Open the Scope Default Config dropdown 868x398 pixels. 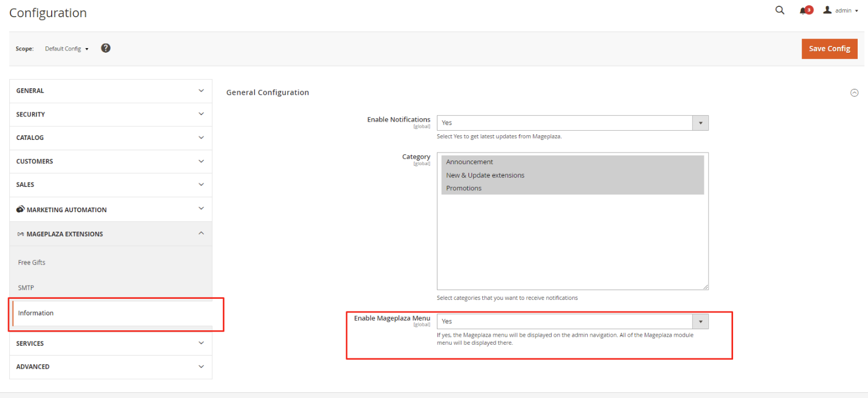(x=67, y=49)
